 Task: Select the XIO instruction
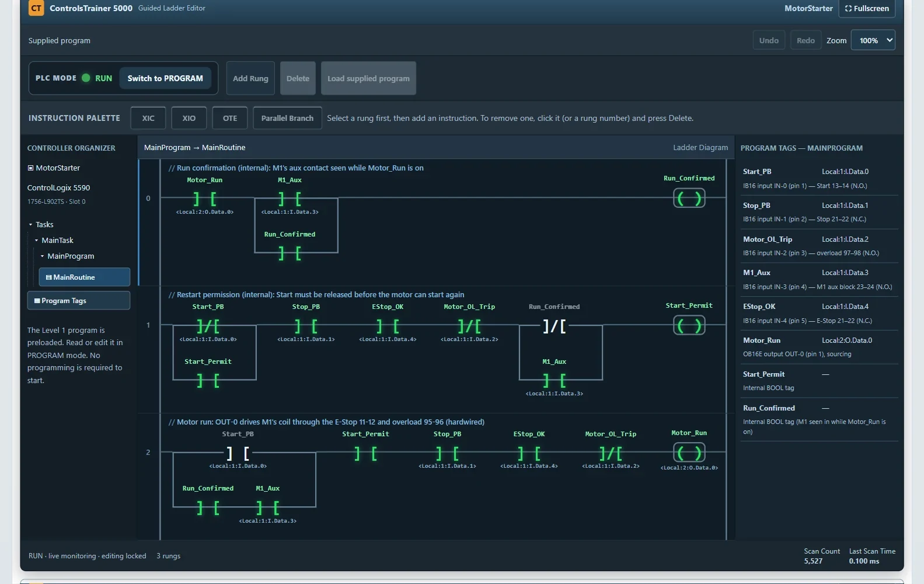point(189,118)
